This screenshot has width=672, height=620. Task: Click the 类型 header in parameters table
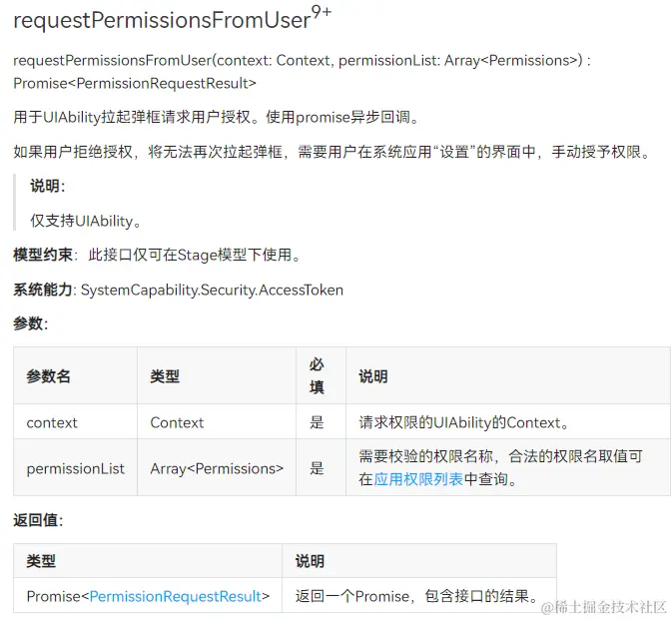tap(165, 376)
